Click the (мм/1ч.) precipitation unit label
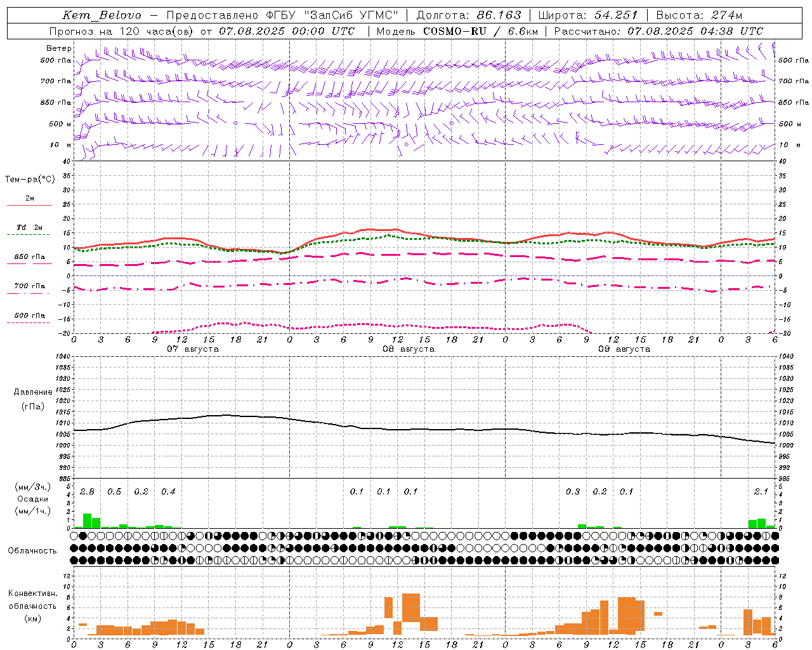The image size is (812, 650). (33, 511)
